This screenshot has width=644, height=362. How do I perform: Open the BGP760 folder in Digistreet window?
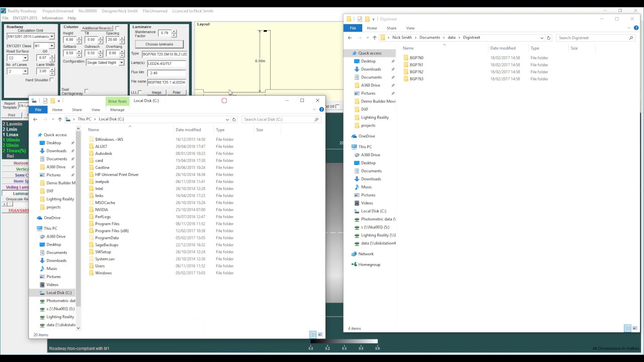416,58
